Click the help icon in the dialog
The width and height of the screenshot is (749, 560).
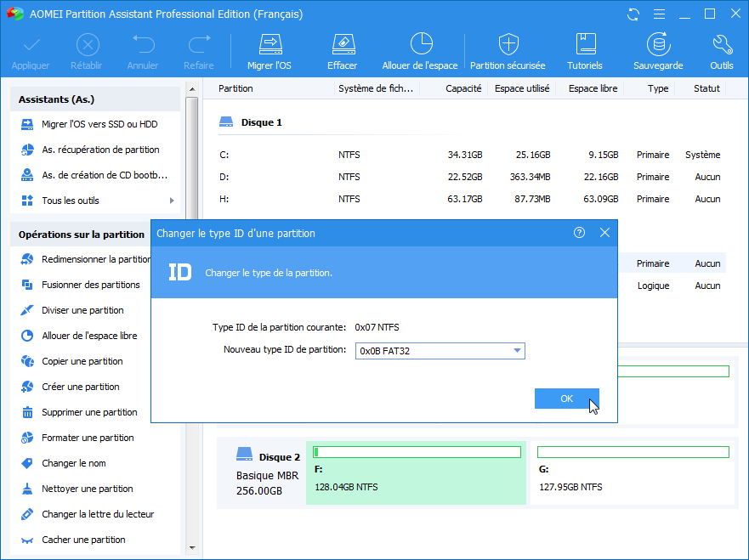pos(580,233)
